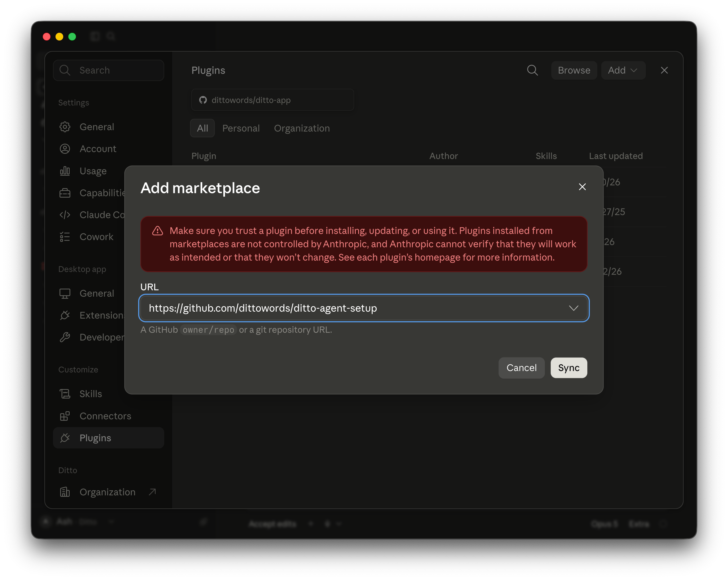This screenshot has width=728, height=580.
Task: Click the Capabilities briefcase icon
Action: [65, 193]
